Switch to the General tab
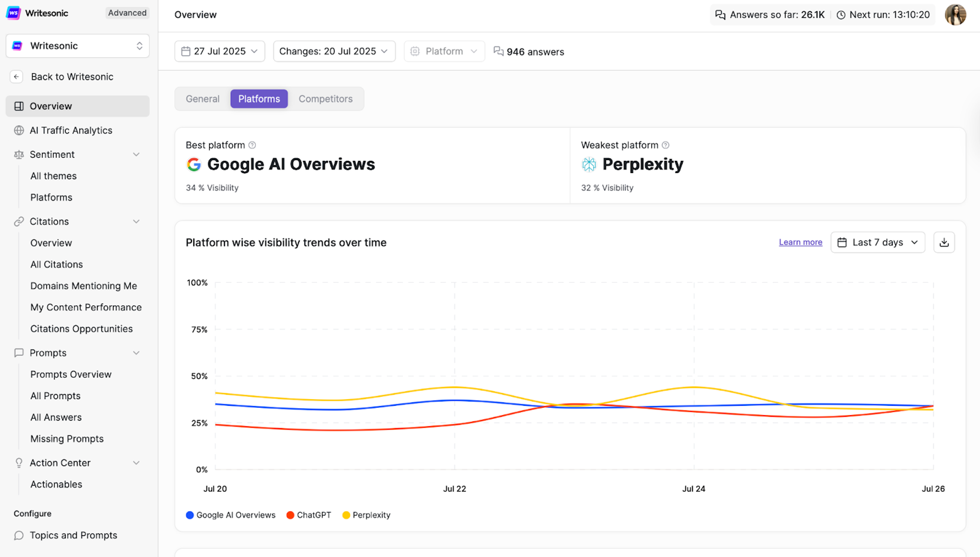The image size is (980, 557). [203, 99]
